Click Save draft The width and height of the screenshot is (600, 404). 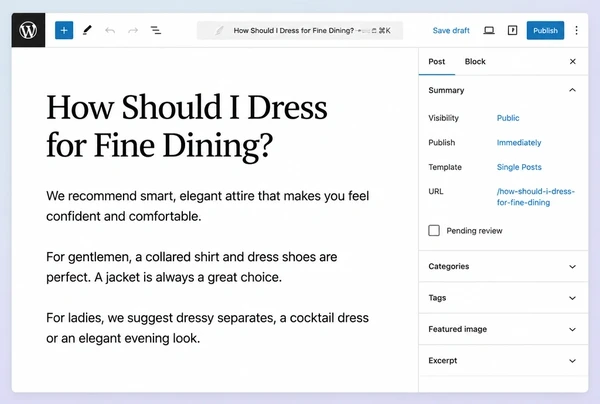click(451, 31)
